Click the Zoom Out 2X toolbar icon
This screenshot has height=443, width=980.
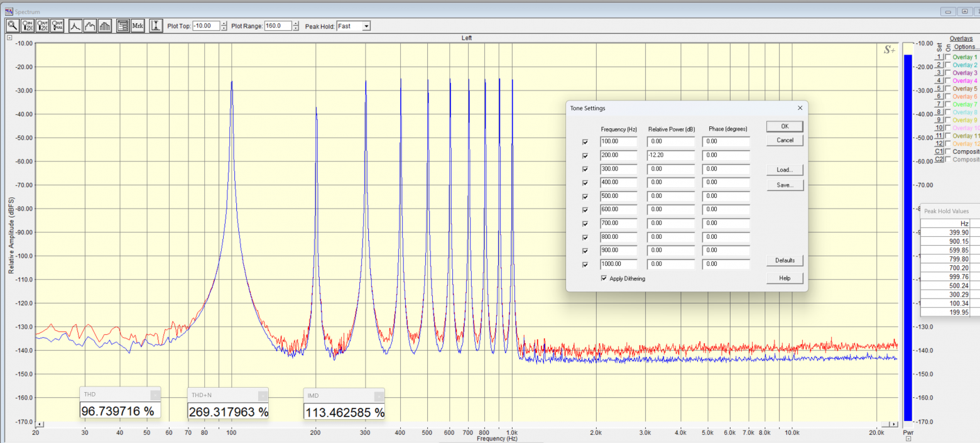[x=43, y=26]
